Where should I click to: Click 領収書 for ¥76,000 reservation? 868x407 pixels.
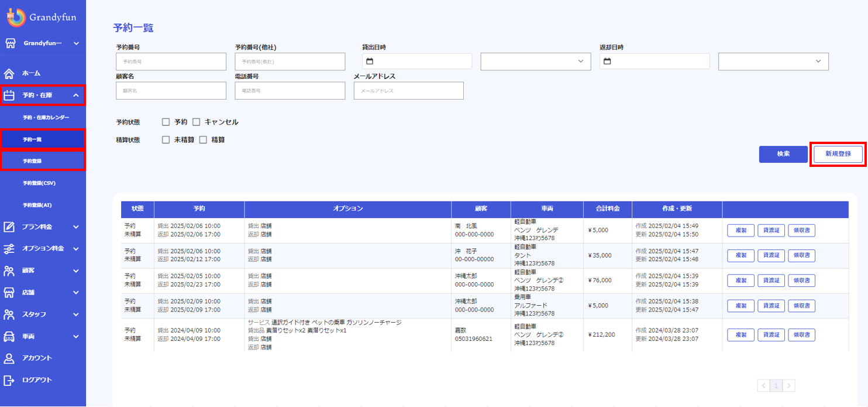pyautogui.click(x=801, y=281)
